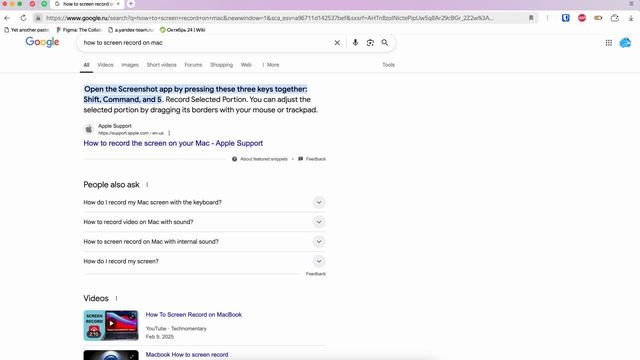Image resolution: width=640 pixels, height=360 pixels.
Task: Close the how to screen record tab
Action: (118, 4)
